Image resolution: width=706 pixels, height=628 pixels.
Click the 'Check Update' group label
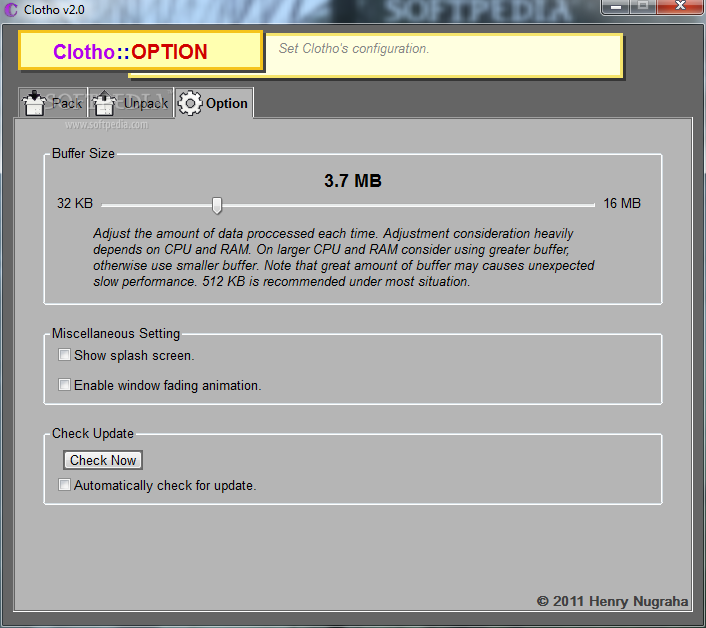93,433
